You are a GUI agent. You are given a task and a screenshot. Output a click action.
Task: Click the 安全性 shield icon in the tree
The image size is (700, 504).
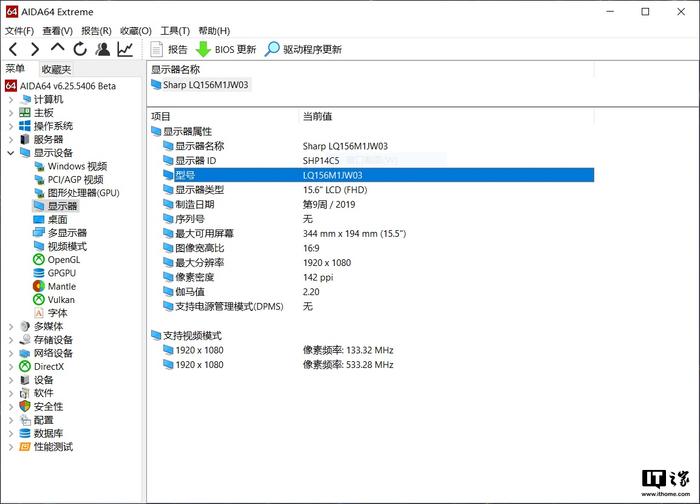click(25, 407)
